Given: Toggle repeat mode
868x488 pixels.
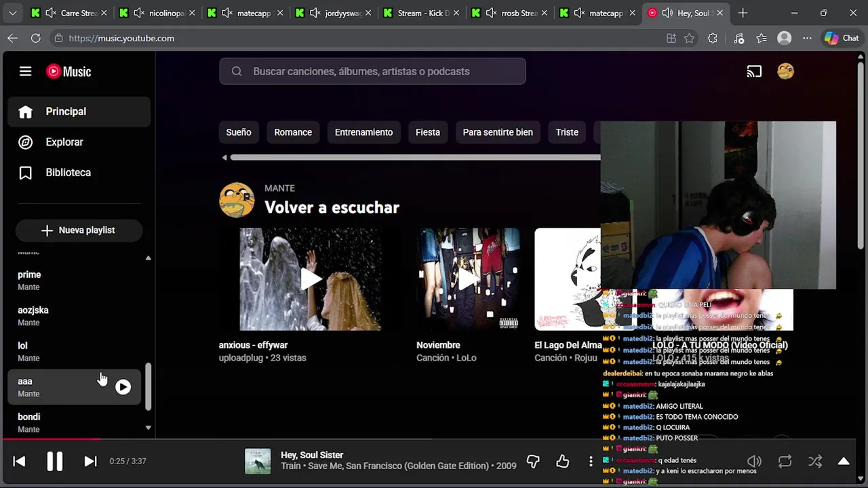Looking at the screenshot, I should [785, 462].
